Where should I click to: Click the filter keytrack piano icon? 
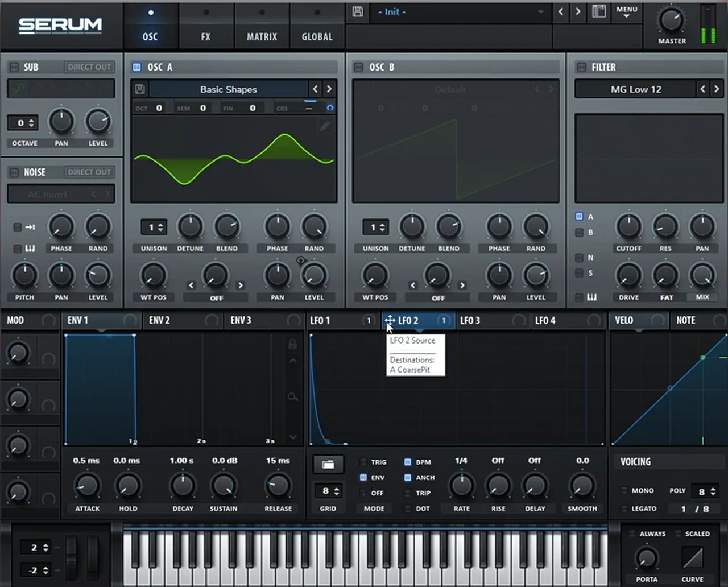click(592, 297)
